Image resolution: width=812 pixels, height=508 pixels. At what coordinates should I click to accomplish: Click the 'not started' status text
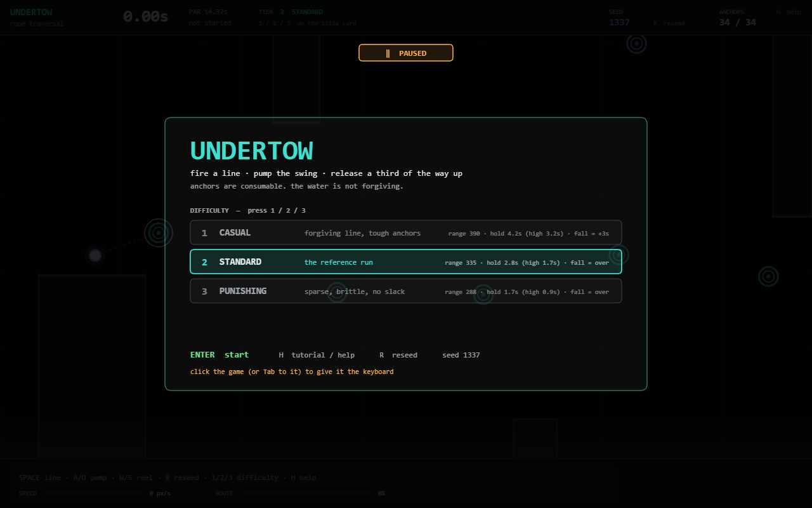click(x=210, y=23)
